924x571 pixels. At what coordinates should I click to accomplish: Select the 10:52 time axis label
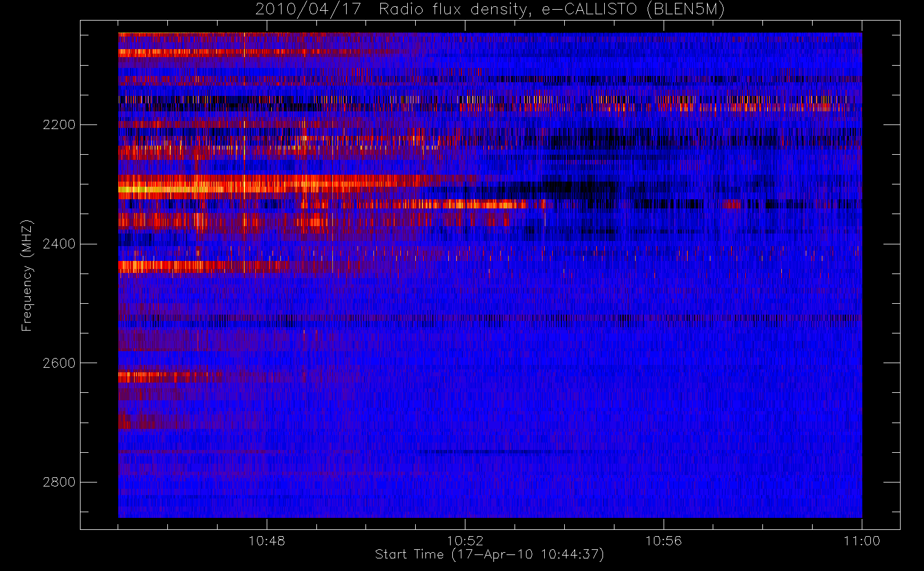[465, 541]
